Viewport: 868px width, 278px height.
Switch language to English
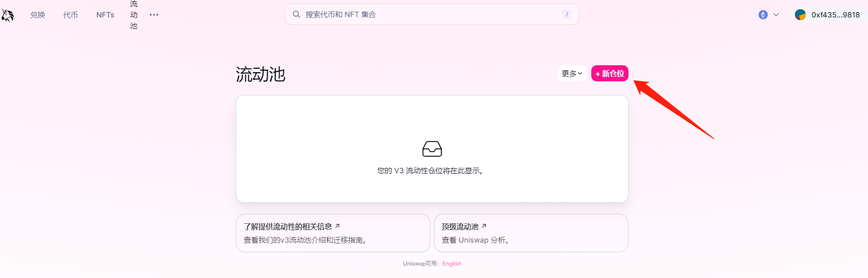point(451,264)
